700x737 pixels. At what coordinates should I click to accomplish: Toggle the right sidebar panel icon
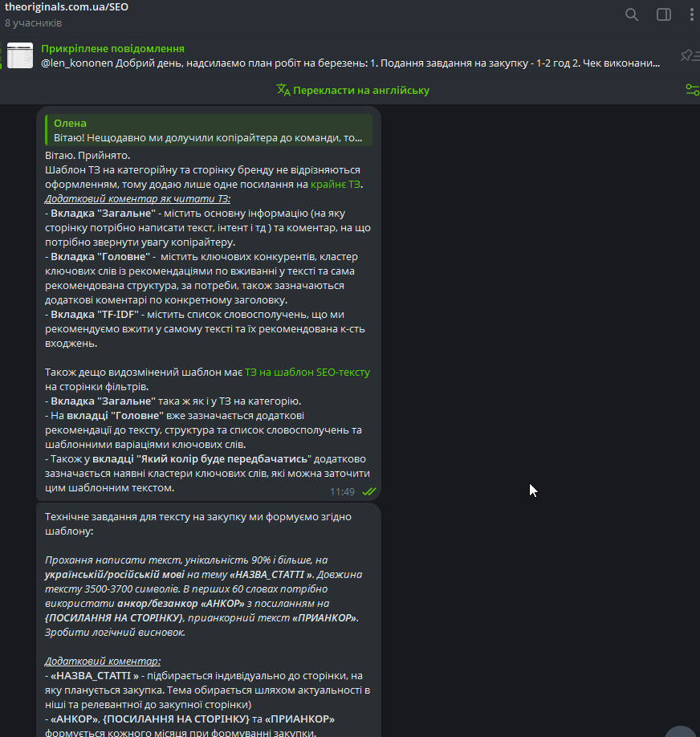664,15
